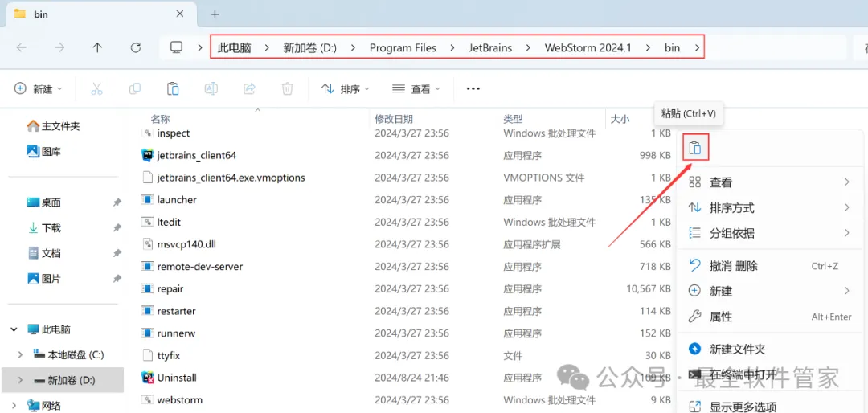Click the Paste clipboard icon in toolbar
The width and height of the screenshot is (868, 413).
[x=173, y=88]
